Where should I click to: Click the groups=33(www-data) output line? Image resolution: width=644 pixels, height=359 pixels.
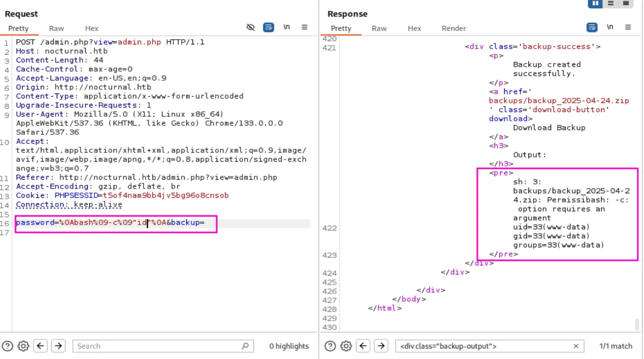[559, 245]
